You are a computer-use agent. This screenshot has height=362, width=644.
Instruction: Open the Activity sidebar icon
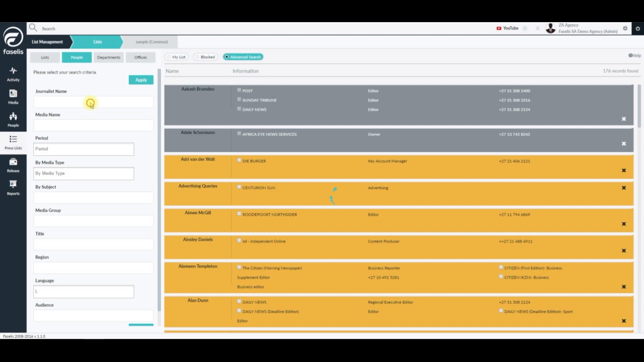point(13,74)
